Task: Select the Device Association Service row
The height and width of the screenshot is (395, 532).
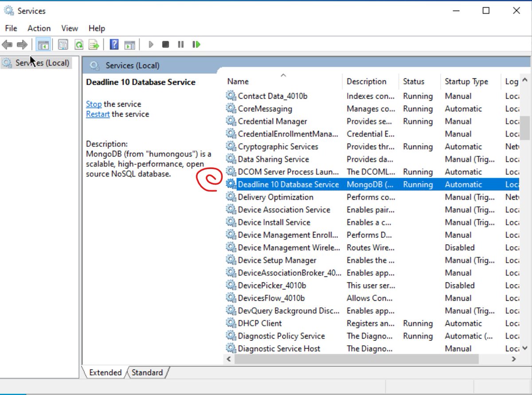Action: [x=372, y=209]
